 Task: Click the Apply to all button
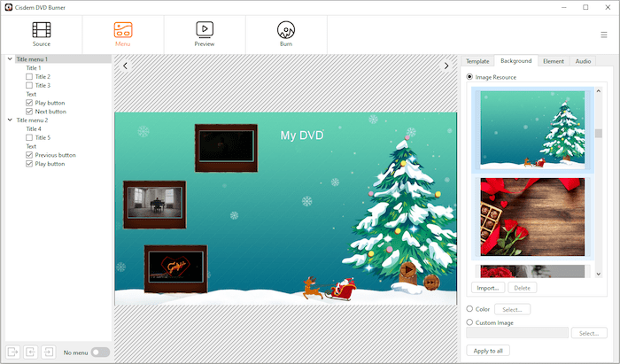coord(488,351)
